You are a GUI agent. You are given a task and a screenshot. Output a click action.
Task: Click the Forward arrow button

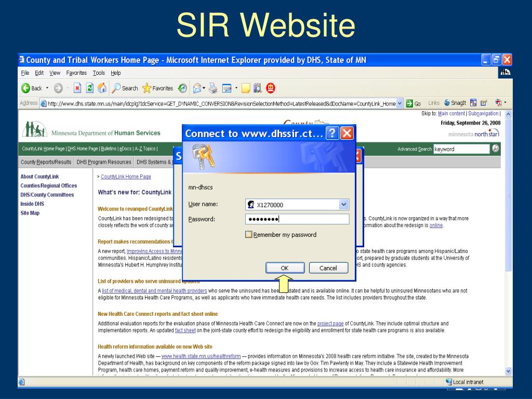(x=58, y=88)
